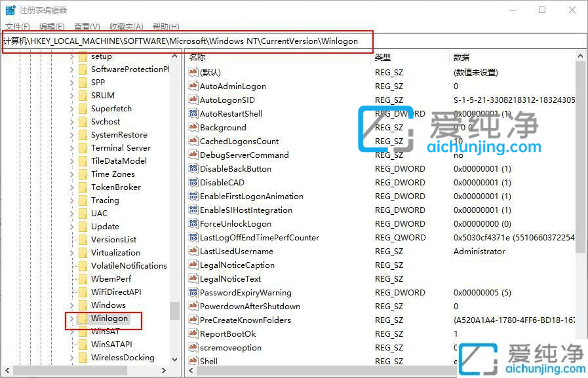Expand the Time Zones key
This screenshot has width=588, height=378.
pos(71,174)
